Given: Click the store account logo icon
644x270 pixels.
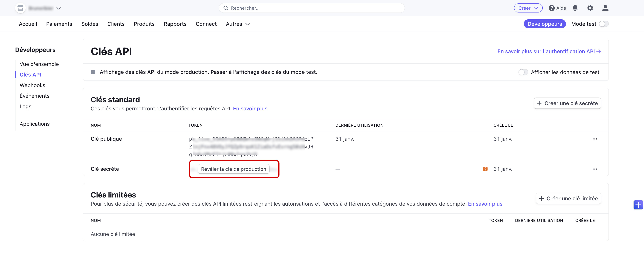Looking at the screenshot, I should pos(20,8).
